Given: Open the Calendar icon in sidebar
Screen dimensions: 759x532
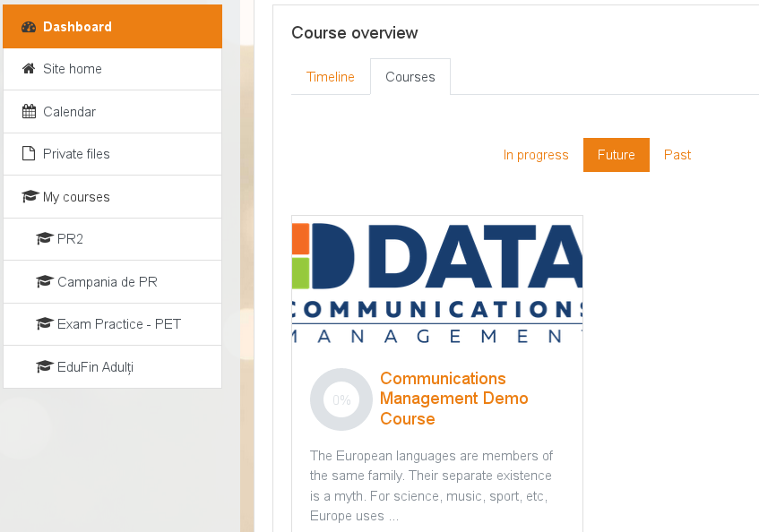Looking at the screenshot, I should (x=30, y=111).
